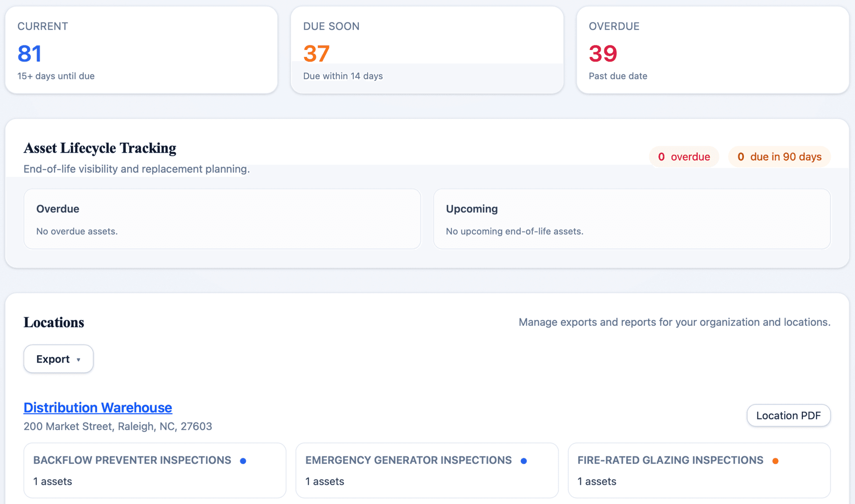
Task: Open the Current 81 summary card
Action: (x=141, y=50)
